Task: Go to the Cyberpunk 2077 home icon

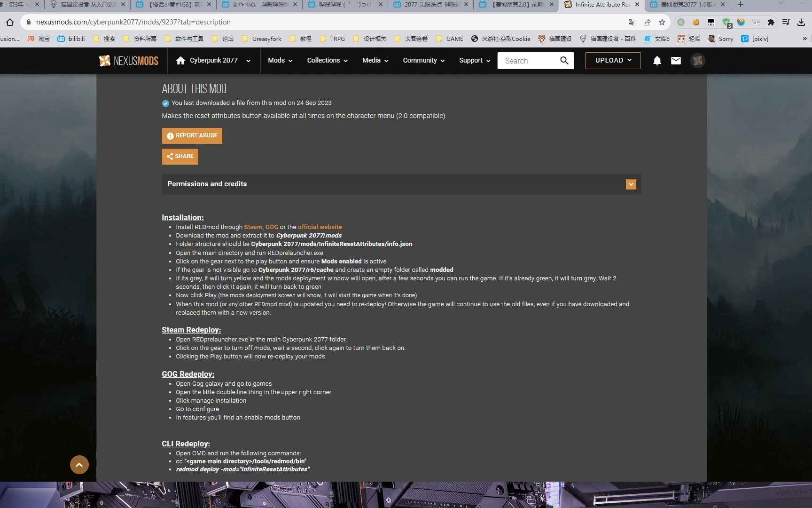Action: (x=180, y=60)
